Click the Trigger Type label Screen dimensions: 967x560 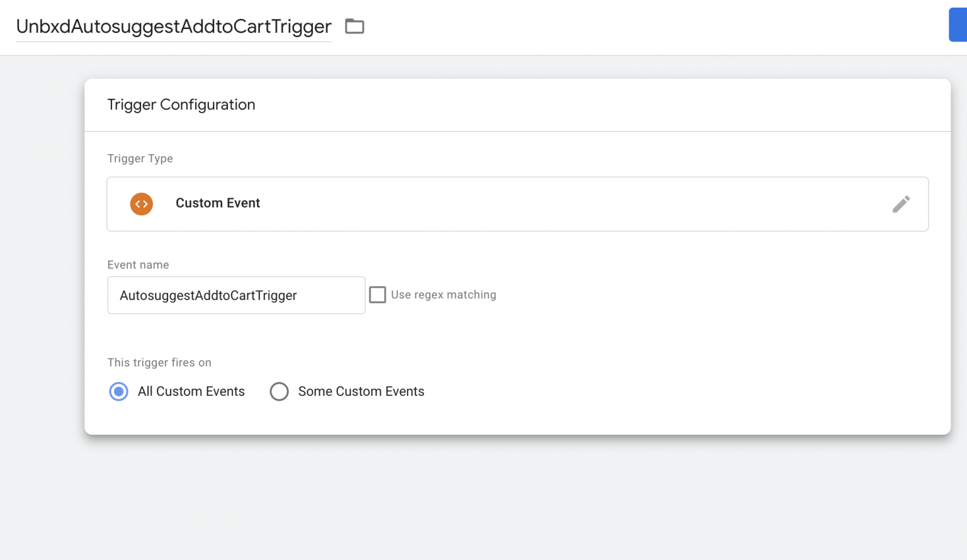click(140, 159)
